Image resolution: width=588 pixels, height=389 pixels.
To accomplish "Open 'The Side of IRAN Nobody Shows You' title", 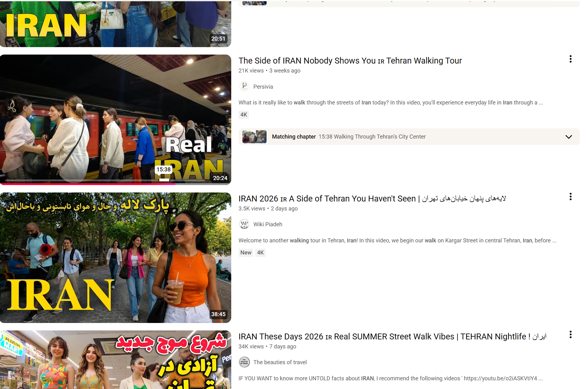I will tap(350, 61).
